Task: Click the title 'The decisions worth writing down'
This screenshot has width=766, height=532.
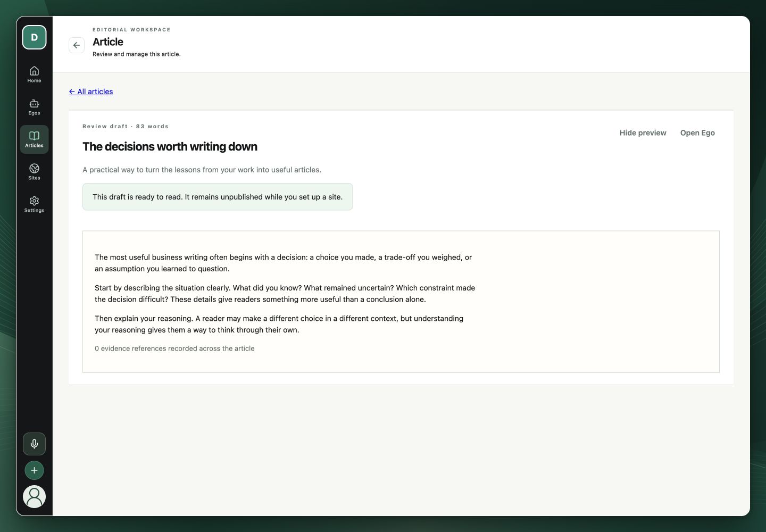Action: click(170, 147)
